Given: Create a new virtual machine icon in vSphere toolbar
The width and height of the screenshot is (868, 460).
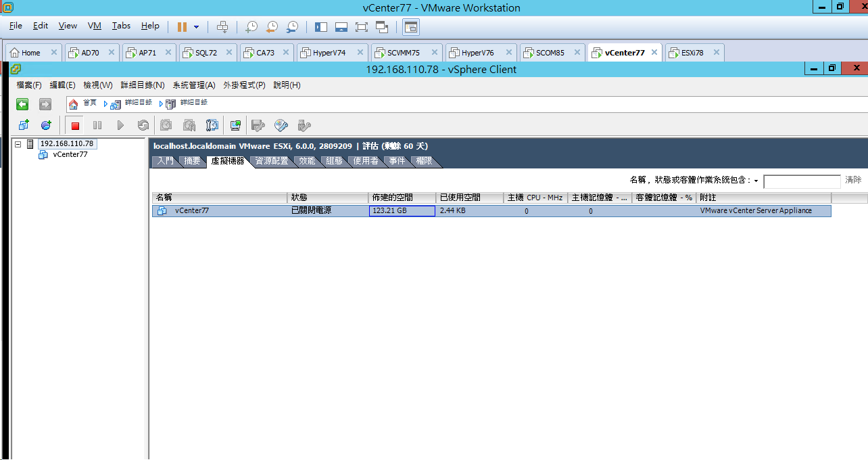Looking at the screenshot, I should click(x=24, y=125).
